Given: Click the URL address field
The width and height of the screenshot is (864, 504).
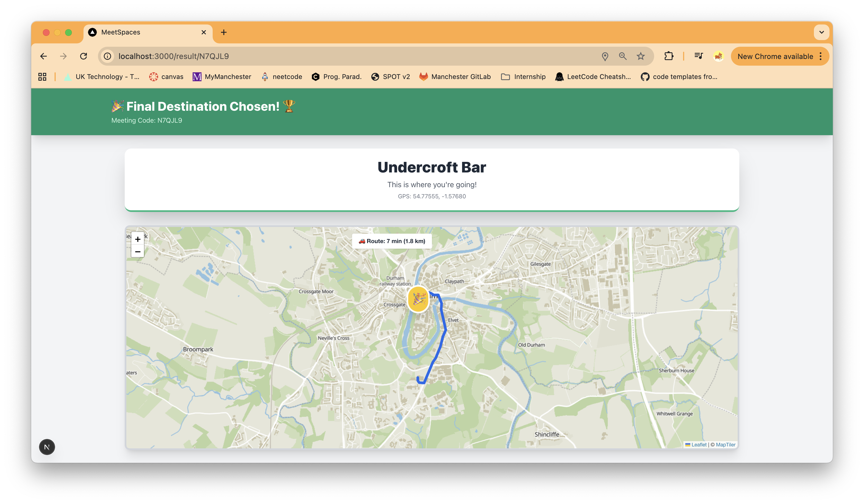Looking at the screenshot, I should pos(343,56).
